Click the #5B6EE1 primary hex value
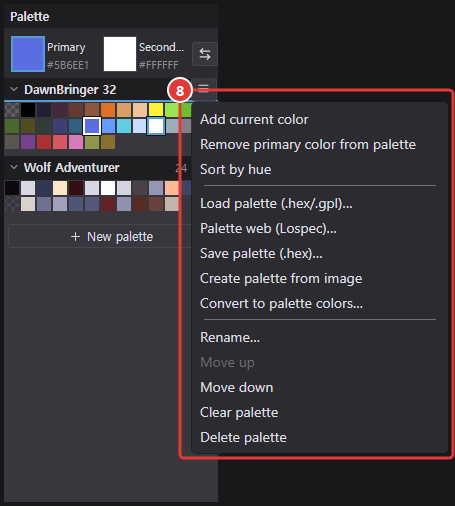Image resolution: width=455 pixels, height=506 pixels. pyautogui.click(x=68, y=65)
